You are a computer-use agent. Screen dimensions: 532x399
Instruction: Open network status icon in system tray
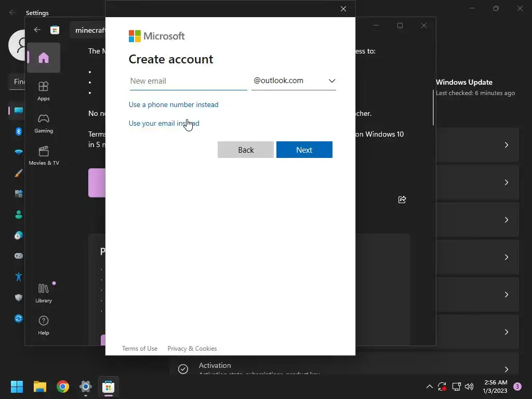[456, 387]
